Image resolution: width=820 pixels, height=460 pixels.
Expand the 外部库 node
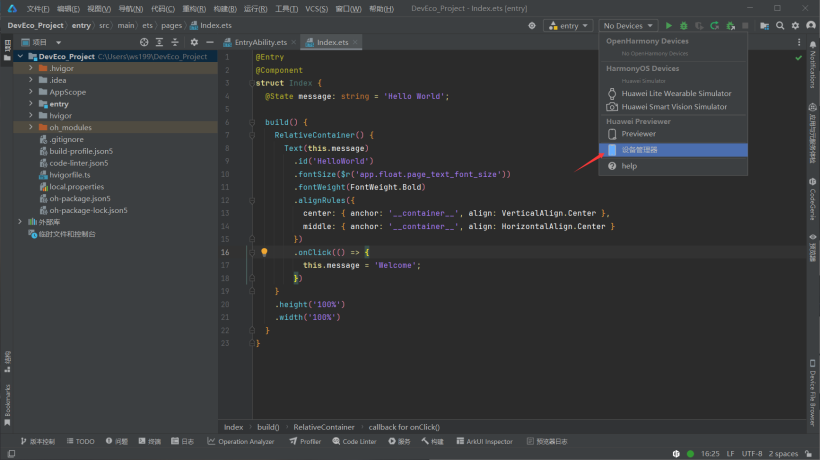pos(20,222)
